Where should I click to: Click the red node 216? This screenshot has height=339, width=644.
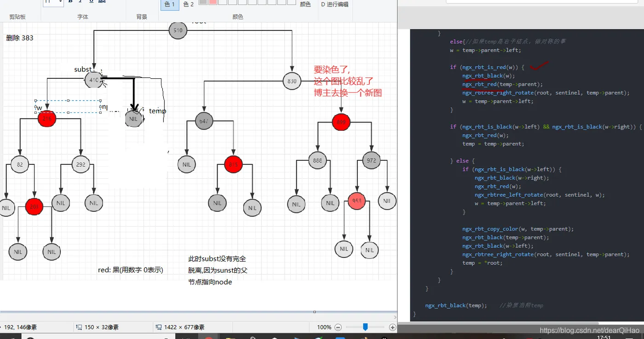point(47,118)
